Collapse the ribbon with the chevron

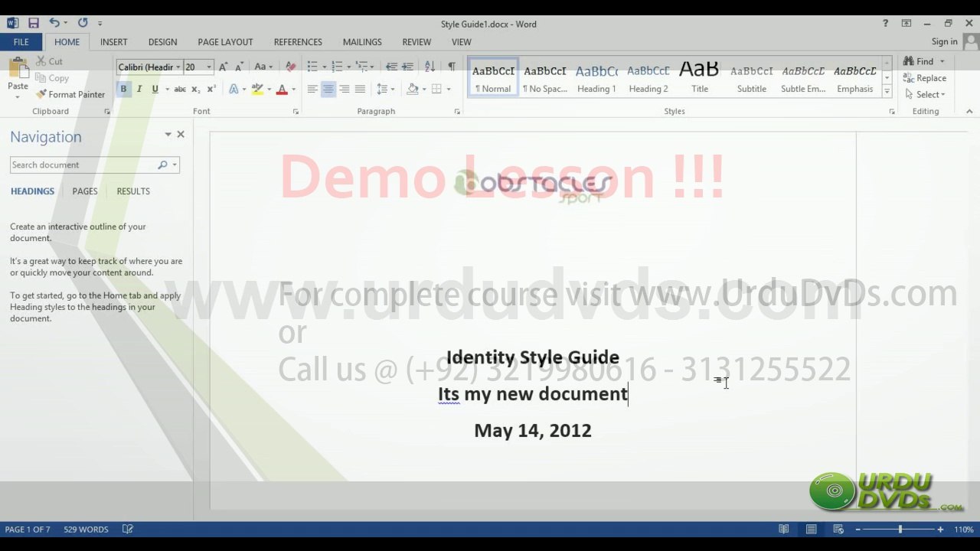(969, 111)
